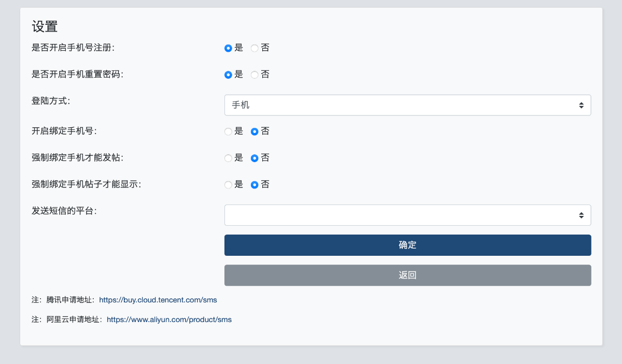This screenshot has height=364, width=622.
Task: Click the 设置 page heading
Action: click(x=45, y=26)
